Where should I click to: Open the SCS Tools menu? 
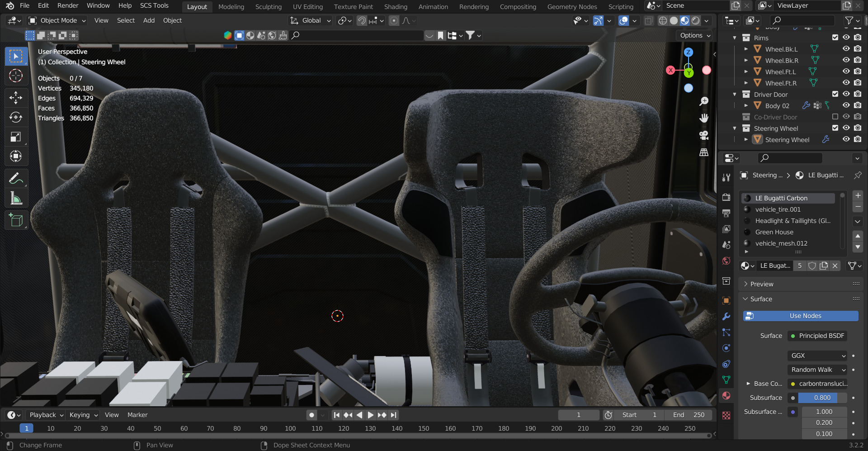point(154,5)
